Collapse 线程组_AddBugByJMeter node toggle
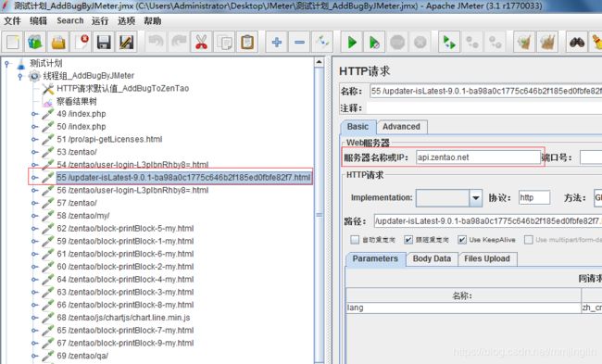 pos(20,76)
